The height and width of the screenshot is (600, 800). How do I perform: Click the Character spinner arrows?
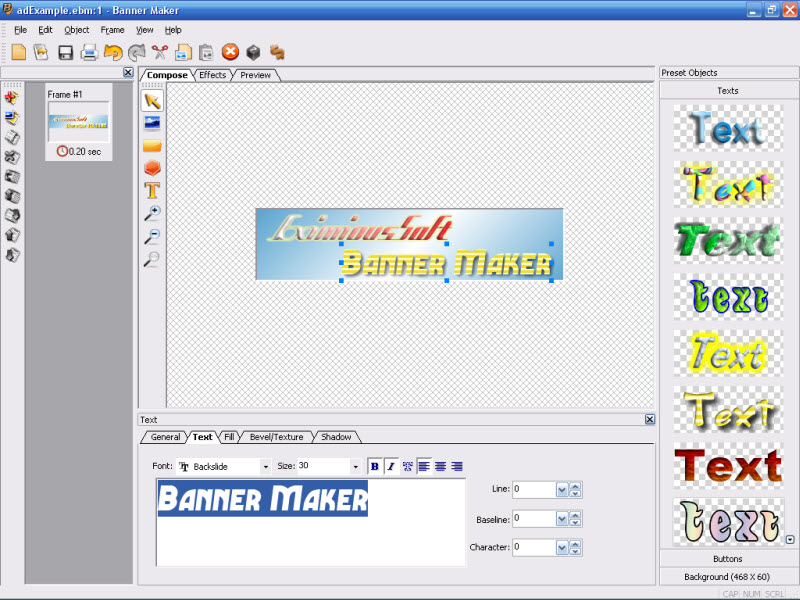576,547
